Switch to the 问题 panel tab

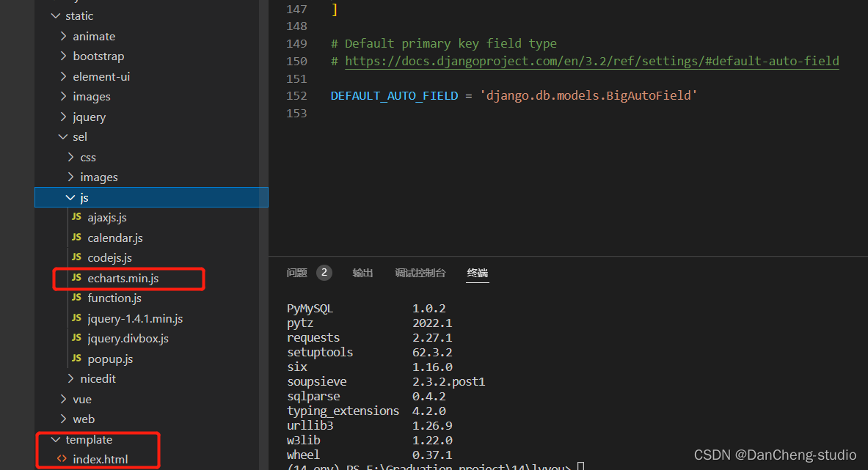tap(297, 273)
